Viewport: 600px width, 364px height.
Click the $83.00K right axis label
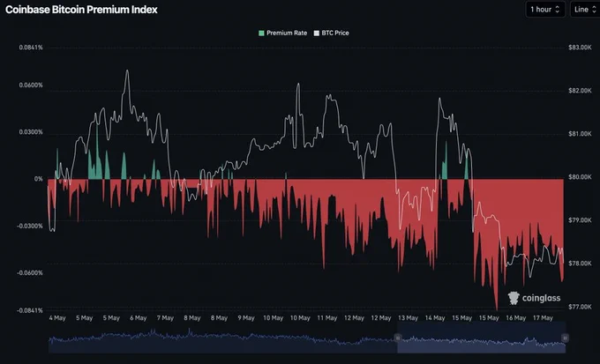580,48
